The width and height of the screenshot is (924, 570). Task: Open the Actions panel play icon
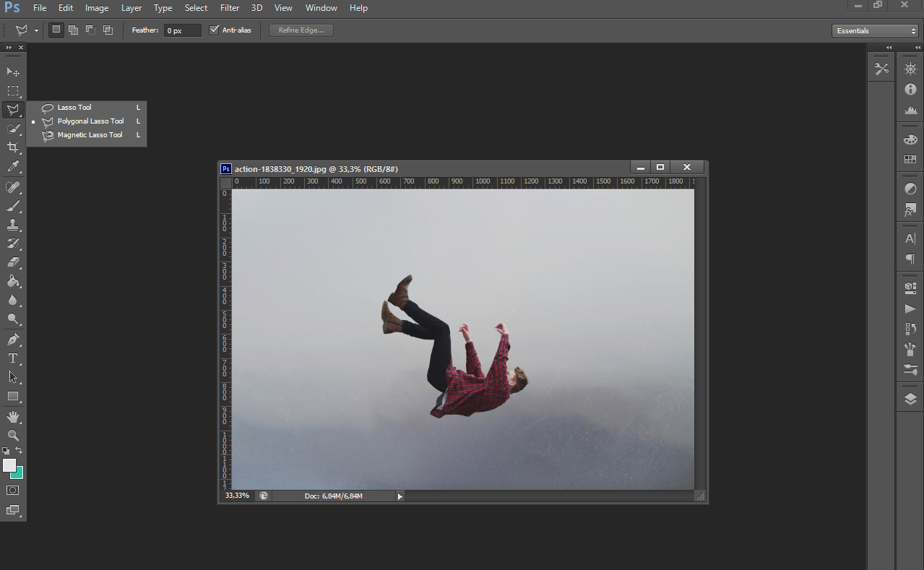(x=910, y=308)
